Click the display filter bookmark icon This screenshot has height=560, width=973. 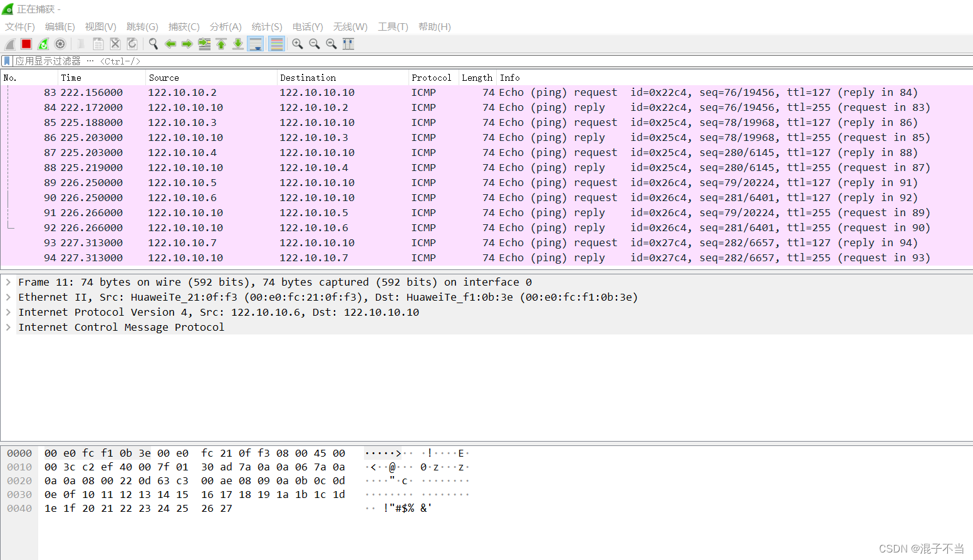(6, 61)
